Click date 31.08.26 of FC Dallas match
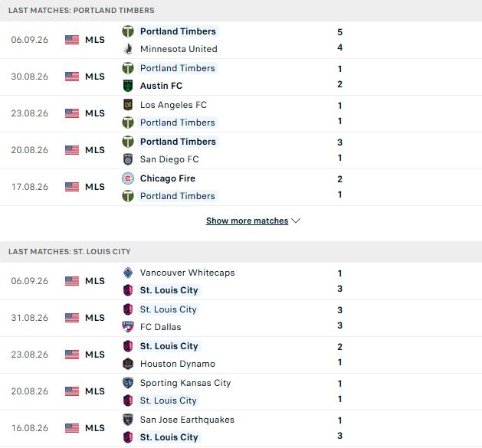 [x=30, y=318]
